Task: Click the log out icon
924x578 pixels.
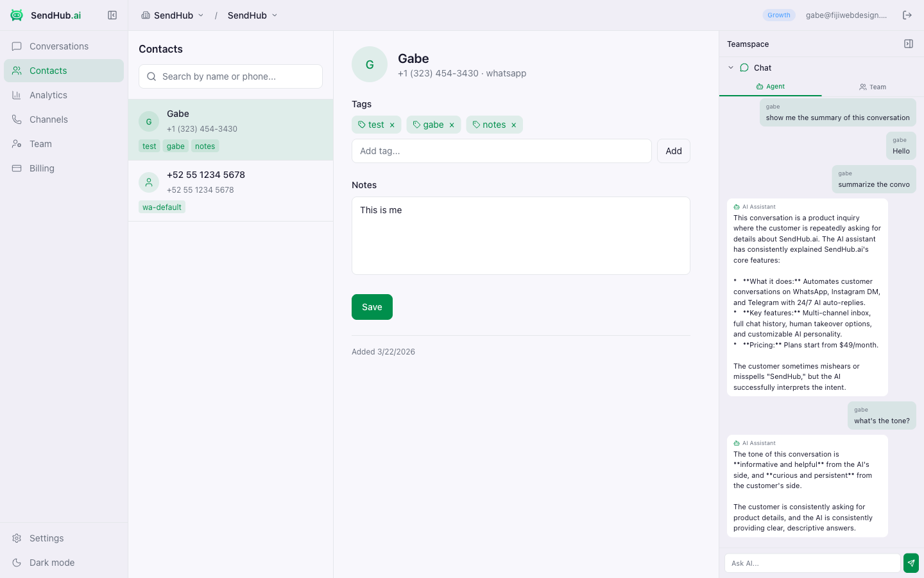Action: [907, 15]
